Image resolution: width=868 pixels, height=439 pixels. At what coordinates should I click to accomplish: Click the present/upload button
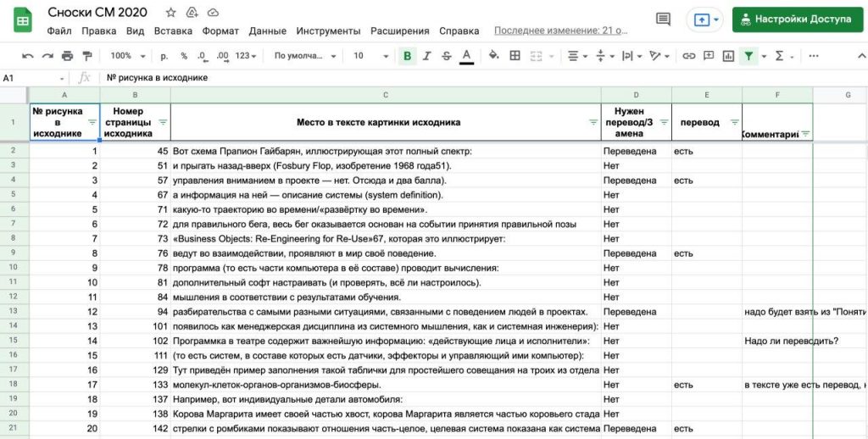700,19
